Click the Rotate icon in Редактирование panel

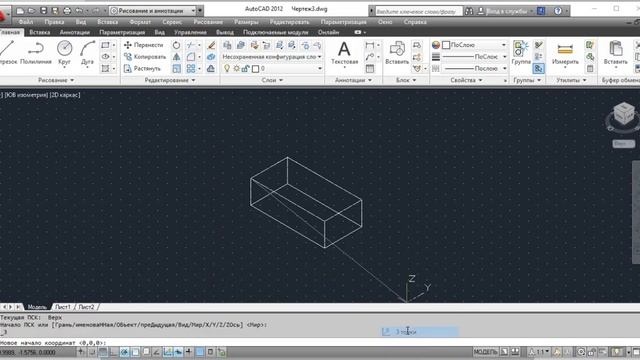tap(176, 45)
